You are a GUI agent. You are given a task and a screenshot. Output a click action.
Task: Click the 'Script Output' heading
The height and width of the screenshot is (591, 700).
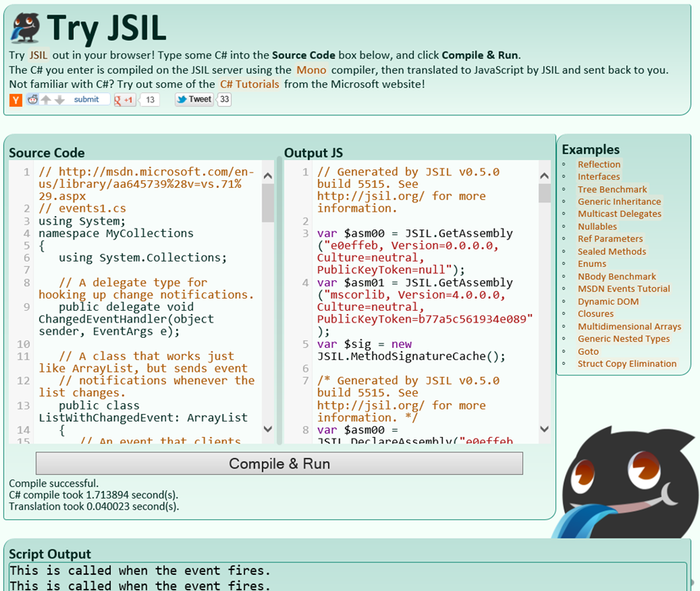(x=50, y=554)
